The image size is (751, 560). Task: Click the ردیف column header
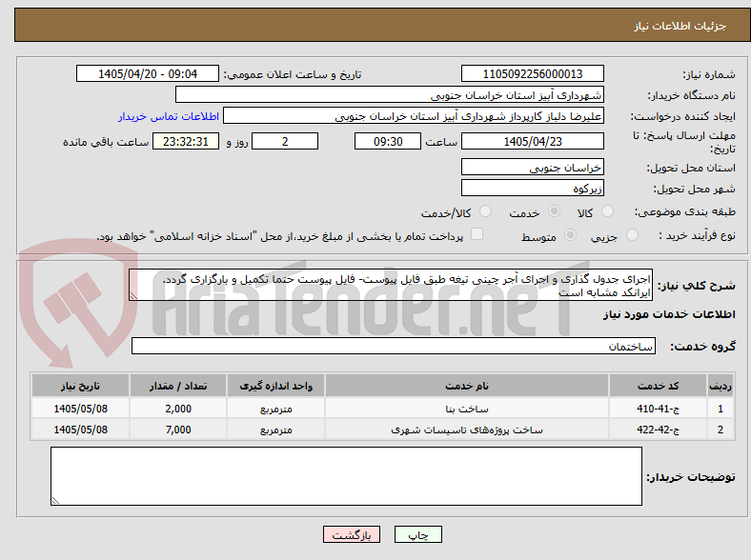click(x=721, y=386)
